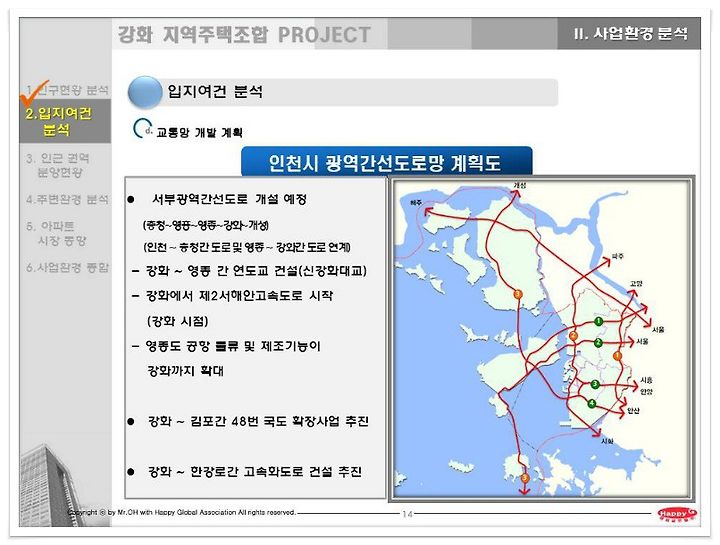Click the 서울 label beside green marker 2's arrow
Screen dimensions: 720x545
[642, 342]
